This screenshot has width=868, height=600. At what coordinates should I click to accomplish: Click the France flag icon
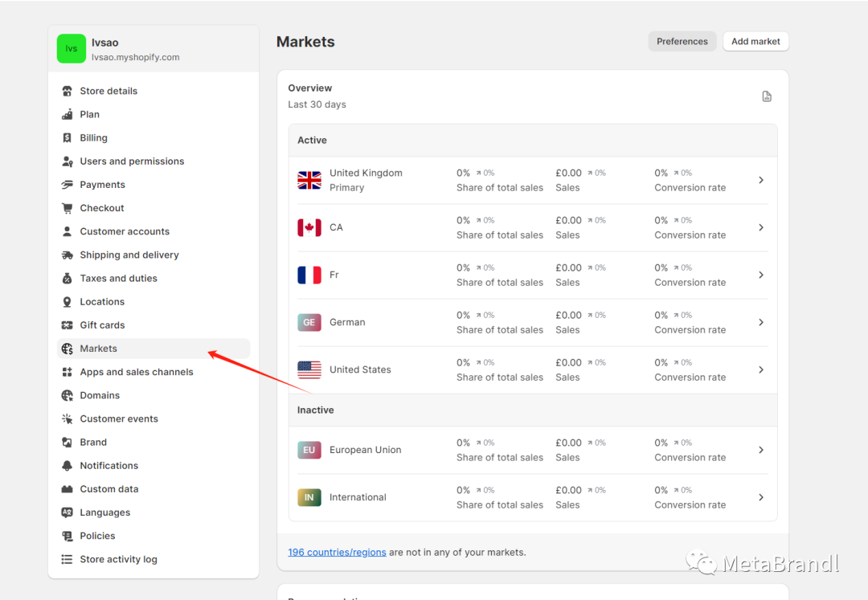pyautogui.click(x=309, y=275)
